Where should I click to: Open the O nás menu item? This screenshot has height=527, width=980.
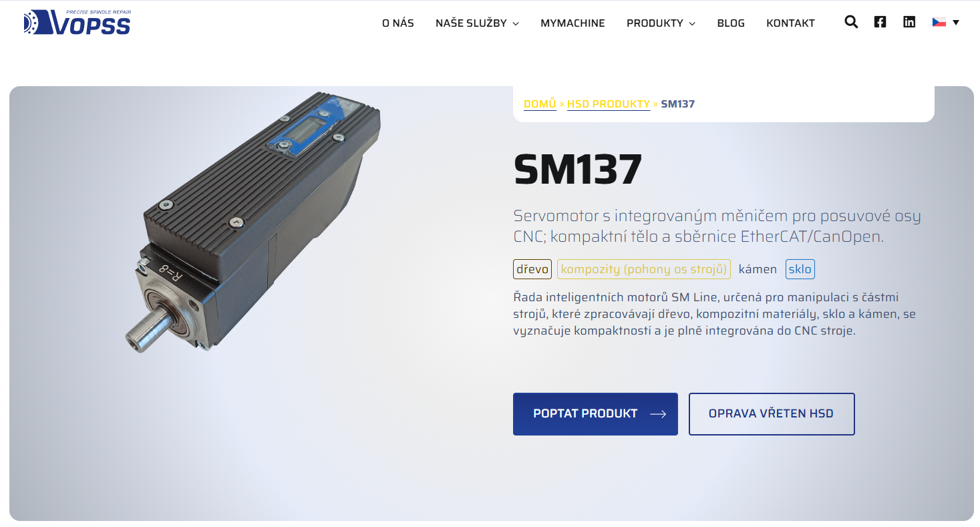click(x=398, y=23)
